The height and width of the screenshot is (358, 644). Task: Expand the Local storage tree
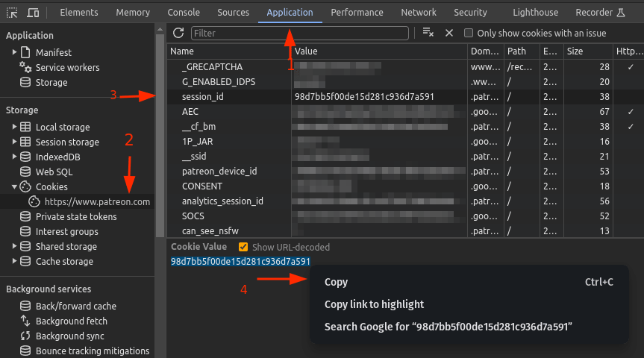point(14,128)
